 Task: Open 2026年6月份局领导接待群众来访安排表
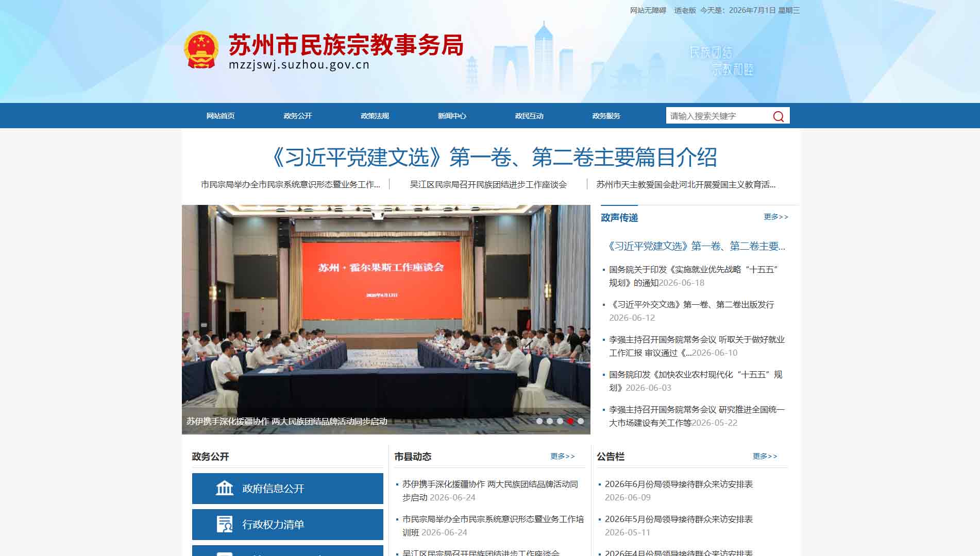(x=679, y=484)
